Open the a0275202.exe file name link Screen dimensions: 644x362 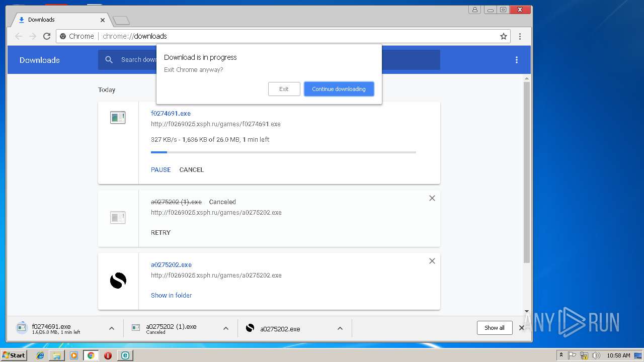[171, 264]
